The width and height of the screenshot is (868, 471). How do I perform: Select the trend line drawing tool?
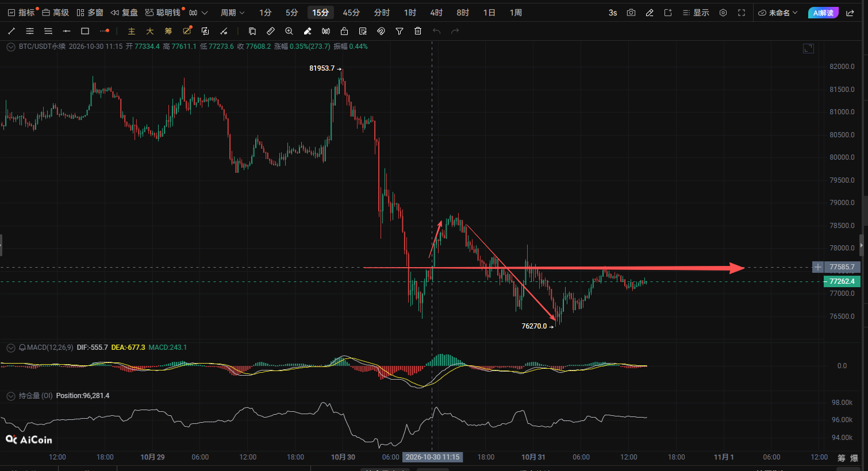11,31
